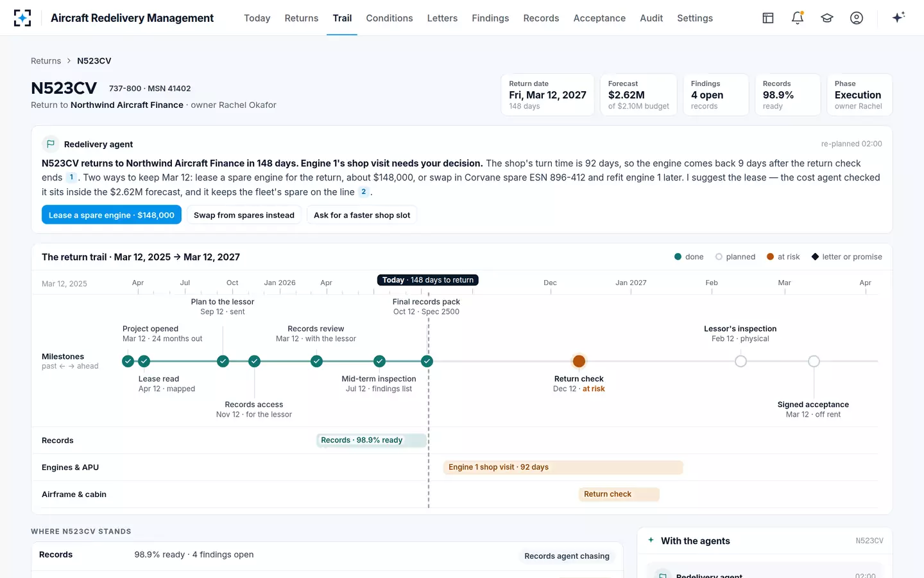Open the Records tab
Screen dimensions: 924x578
pos(541,18)
